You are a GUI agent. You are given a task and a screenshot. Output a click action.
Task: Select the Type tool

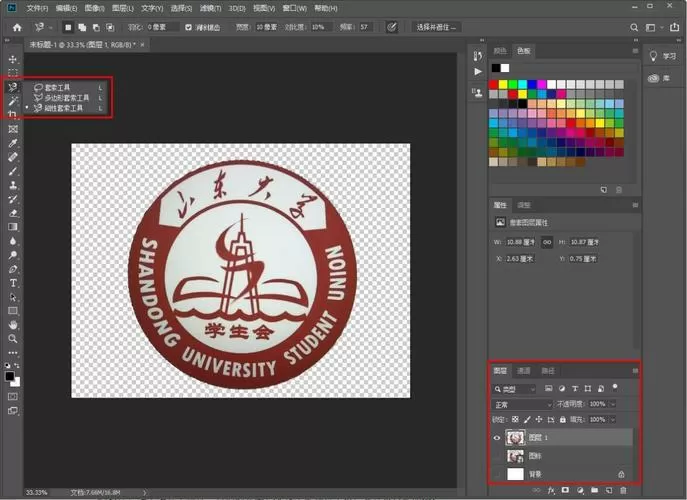[13, 283]
